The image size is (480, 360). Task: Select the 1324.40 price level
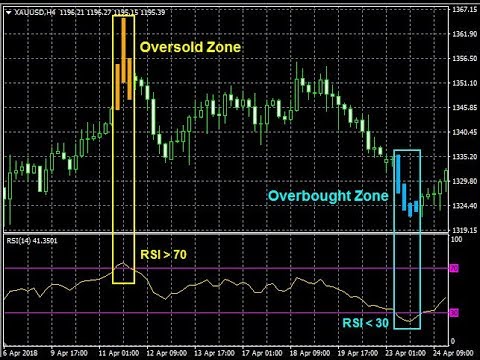pyautogui.click(x=464, y=205)
